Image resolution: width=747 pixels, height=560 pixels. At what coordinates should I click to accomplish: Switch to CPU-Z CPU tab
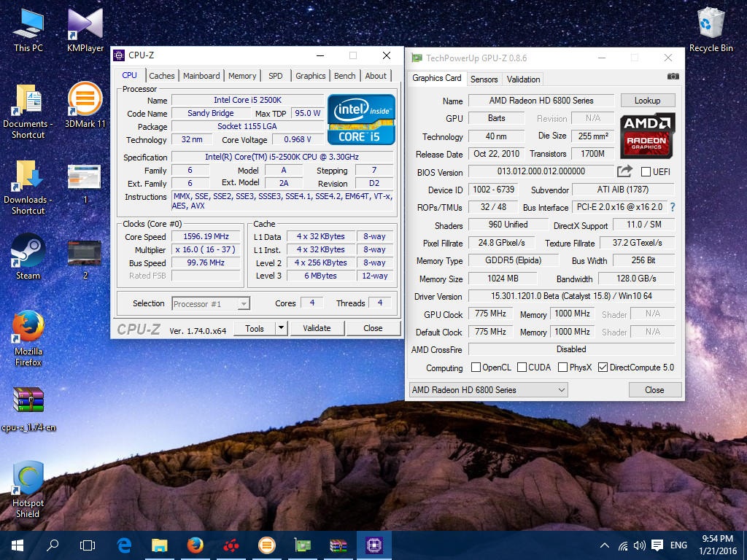point(129,75)
